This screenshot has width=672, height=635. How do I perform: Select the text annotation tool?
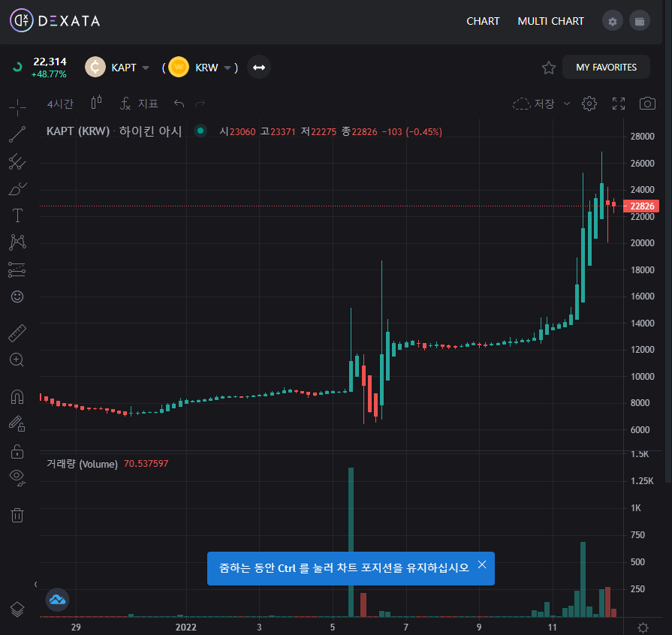pyautogui.click(x=17, y=215)
